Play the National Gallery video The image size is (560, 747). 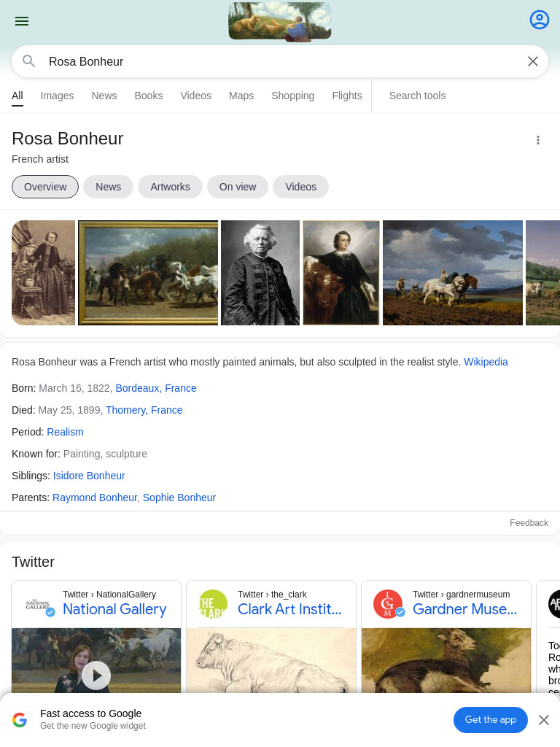click(96, 675)
